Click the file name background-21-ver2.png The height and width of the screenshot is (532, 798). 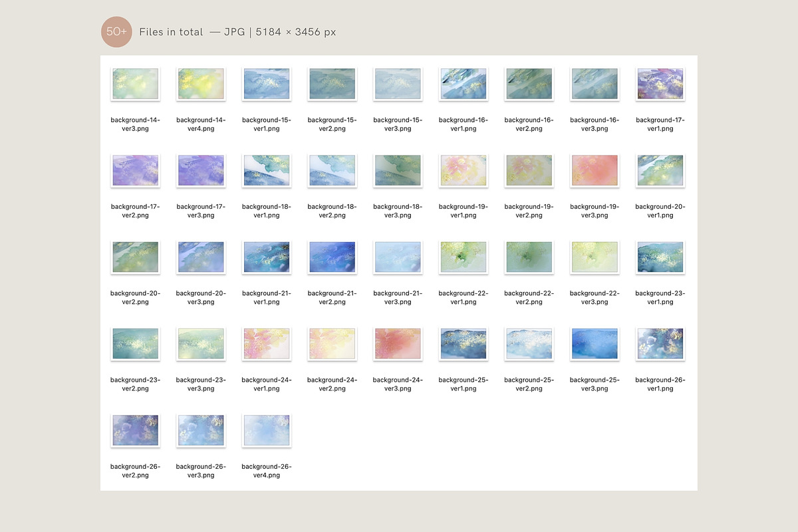332,297
